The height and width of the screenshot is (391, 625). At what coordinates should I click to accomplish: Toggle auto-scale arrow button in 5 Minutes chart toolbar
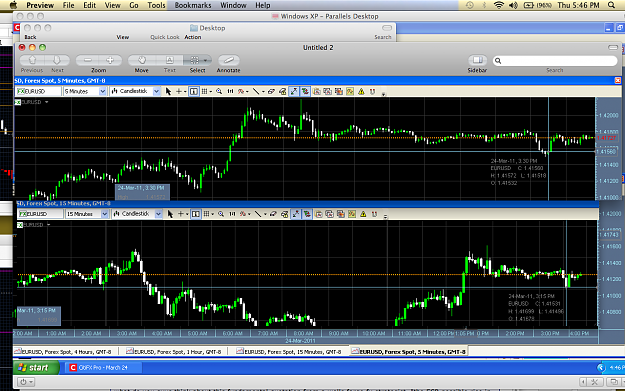(294, 91)
